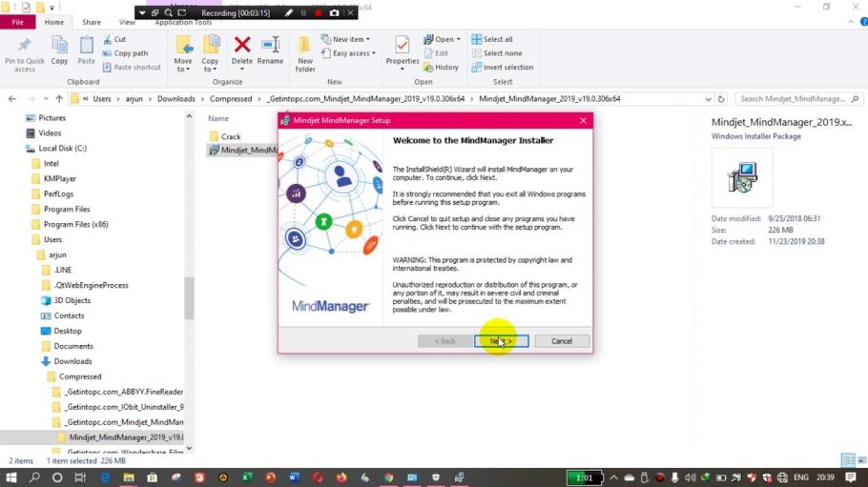Screen dimensions: 868x487
Task: Click History in the Open group
Action: 442,67
